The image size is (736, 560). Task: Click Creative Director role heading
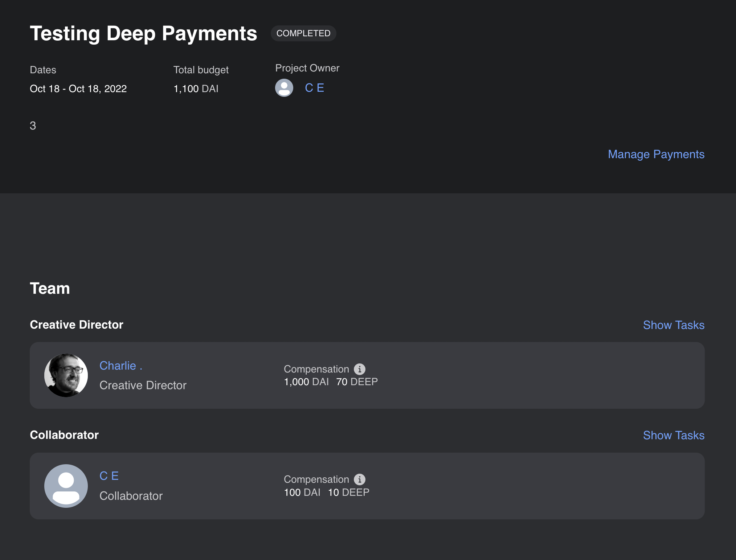pos(77,325)
